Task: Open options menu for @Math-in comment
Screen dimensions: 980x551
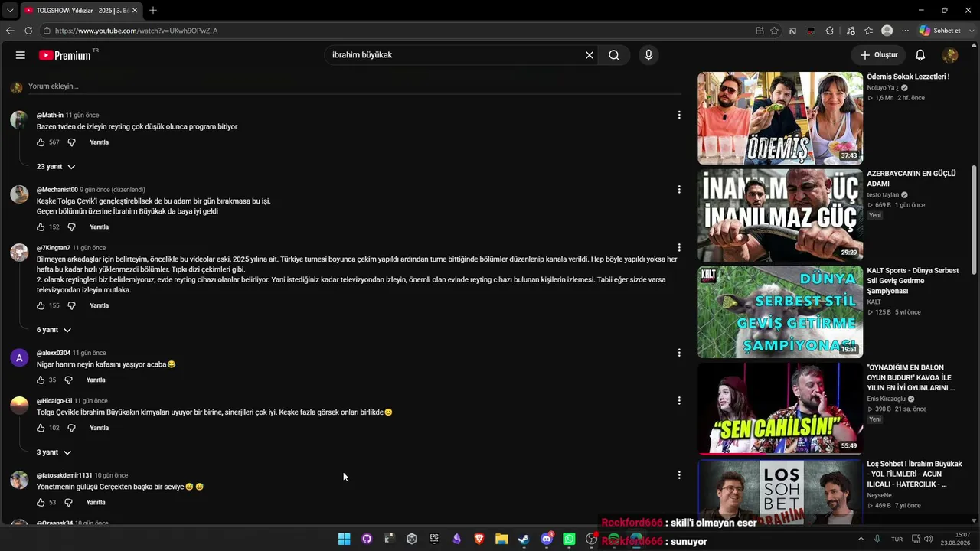Action: pyautogui.click(x=678, y=115)
